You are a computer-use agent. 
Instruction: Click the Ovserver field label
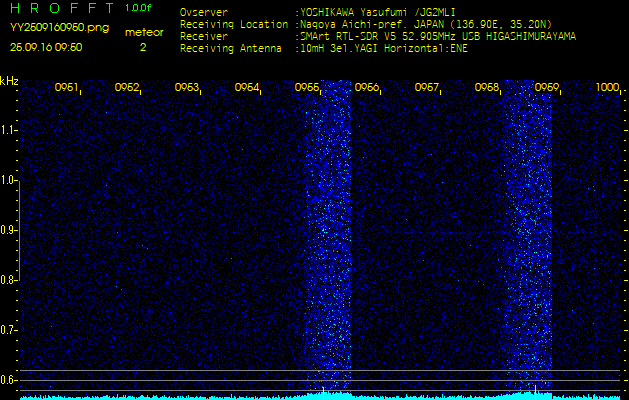pyautogui.click(x=204, y=12)
